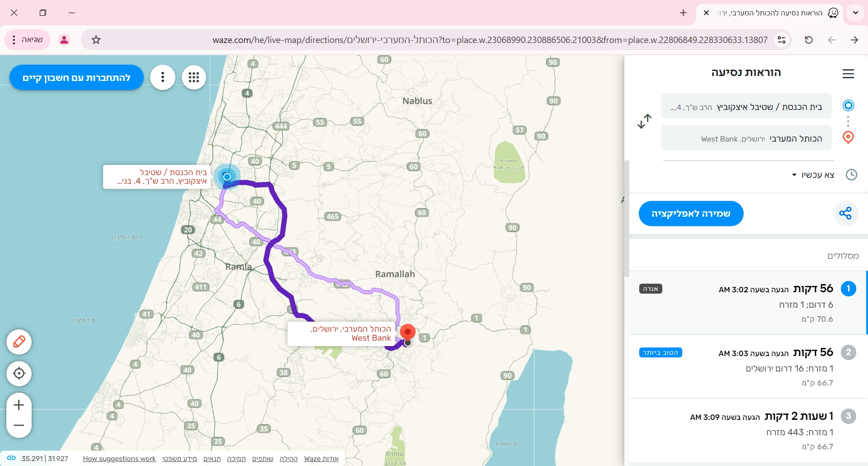868x466 pixels.
Task: Open the 'שותפים' footer link
Action: tap(263, 458)
